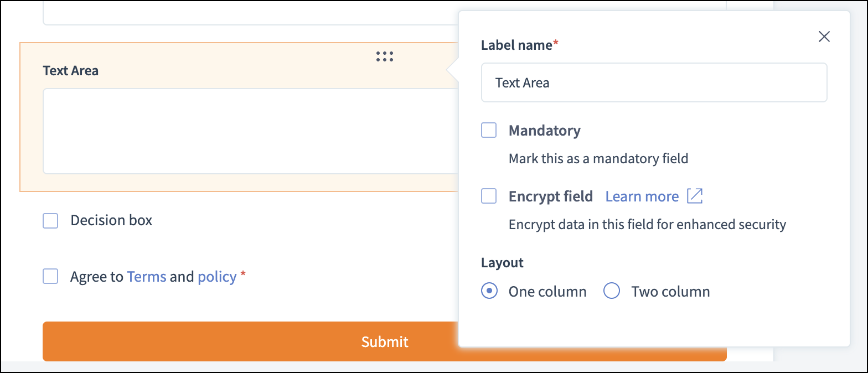Screen dimensions: 868x373
Task: Tick the Encrypt field checkbox
Action: click(489, 196)
